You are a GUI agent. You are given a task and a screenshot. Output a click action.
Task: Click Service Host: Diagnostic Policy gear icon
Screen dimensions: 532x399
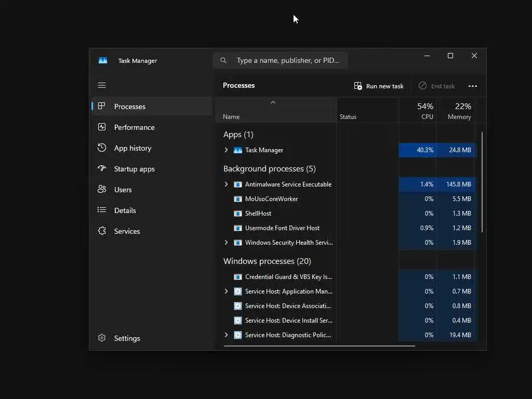238,335
